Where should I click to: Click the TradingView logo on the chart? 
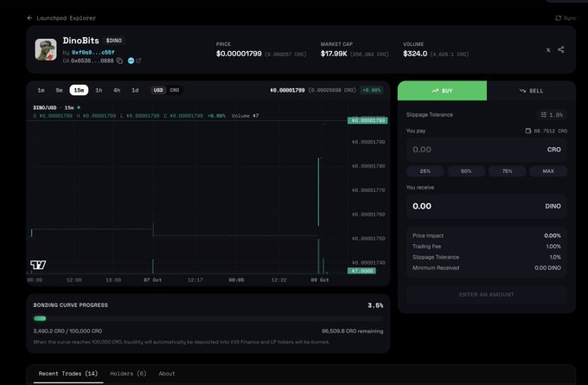coord(38,265)
